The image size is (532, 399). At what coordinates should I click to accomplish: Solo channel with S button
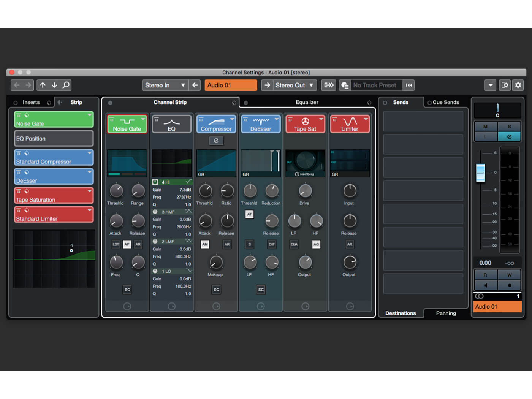(509, 126)
